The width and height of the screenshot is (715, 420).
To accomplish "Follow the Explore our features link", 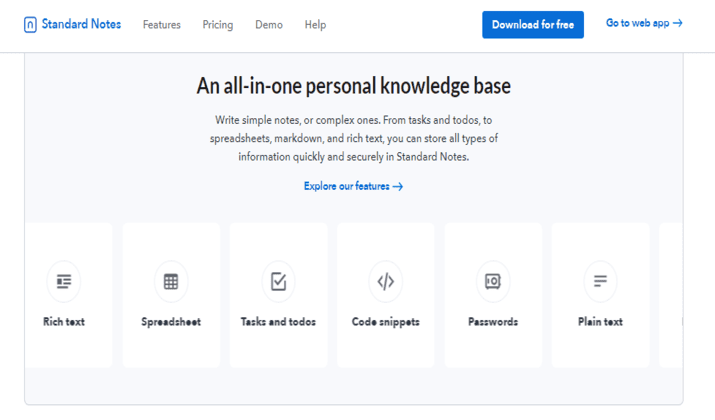I will (x=353, y=186).
